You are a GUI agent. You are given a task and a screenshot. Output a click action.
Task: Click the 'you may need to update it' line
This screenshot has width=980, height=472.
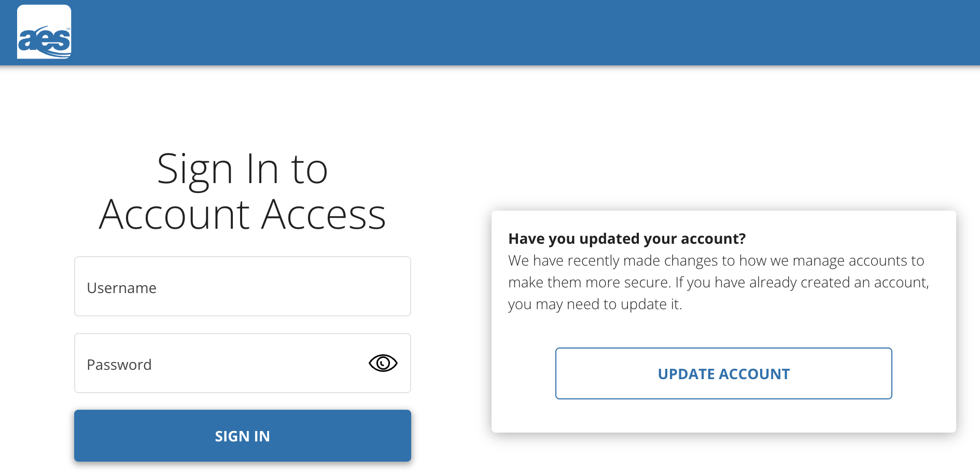[x=595, y=304]
